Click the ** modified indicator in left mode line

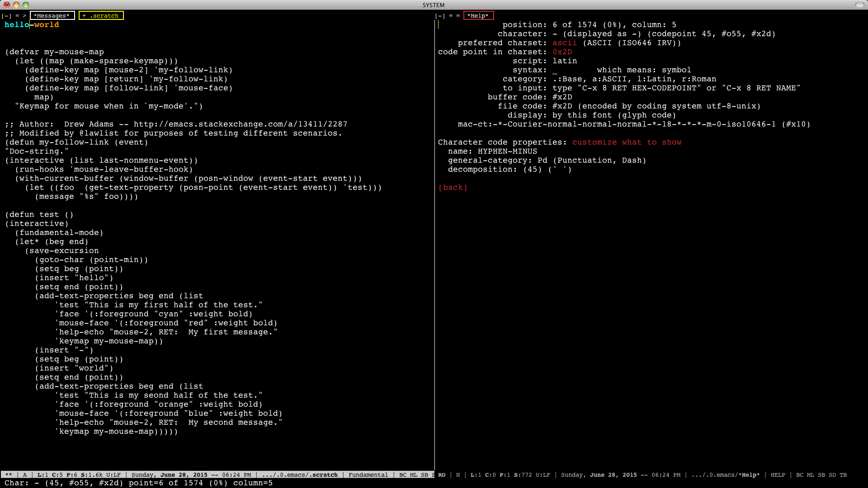pyautogui.click(x=9, y=475)
